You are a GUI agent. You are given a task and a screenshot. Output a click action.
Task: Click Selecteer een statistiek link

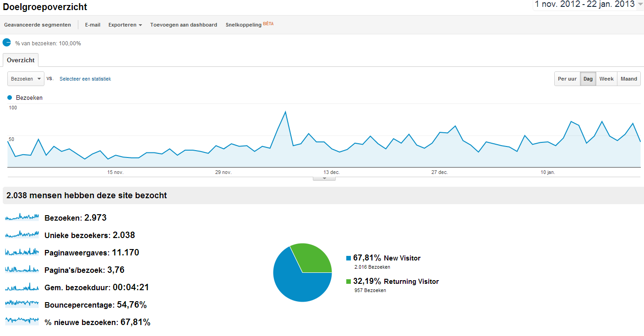[x=85, y=79]
